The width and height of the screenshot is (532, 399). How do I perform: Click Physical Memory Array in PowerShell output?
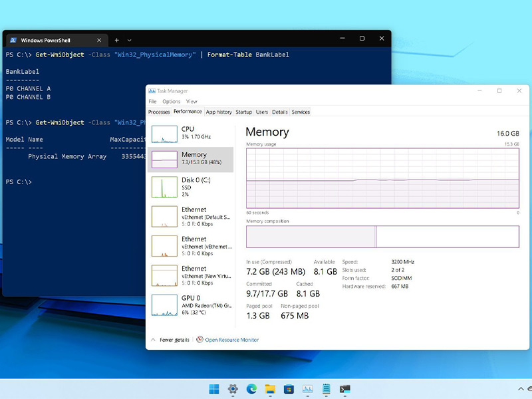[x=67, y=156]
